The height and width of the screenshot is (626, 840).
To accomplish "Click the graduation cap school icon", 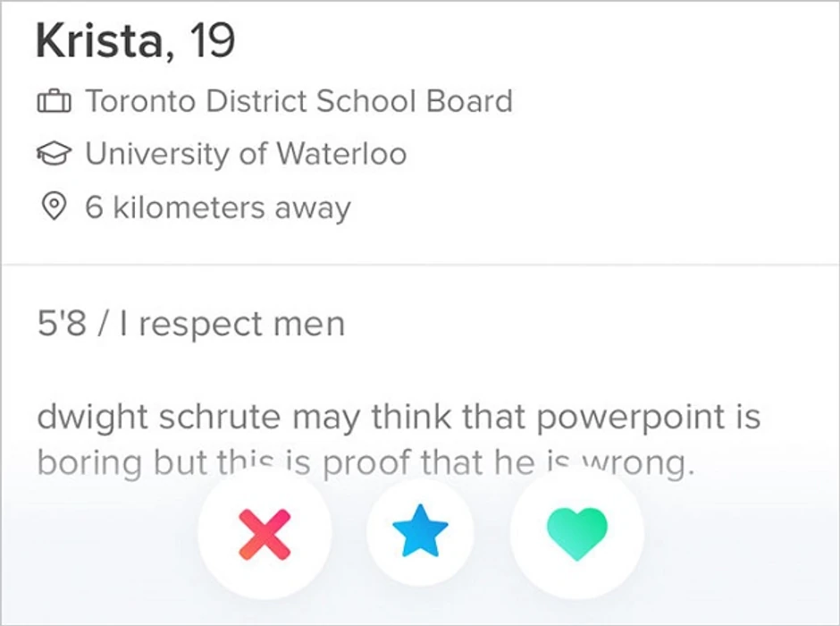I will pos(54,155).
